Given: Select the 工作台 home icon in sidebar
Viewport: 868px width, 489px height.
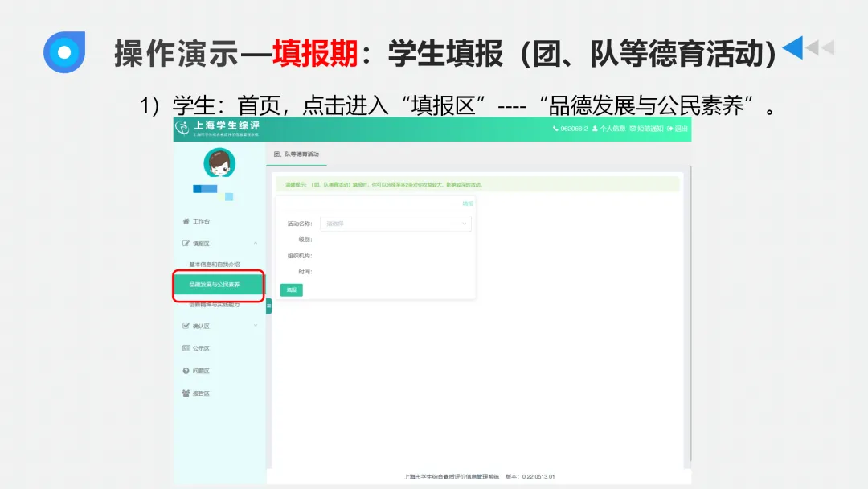Looking at the screenshot, I should point(185,222).
